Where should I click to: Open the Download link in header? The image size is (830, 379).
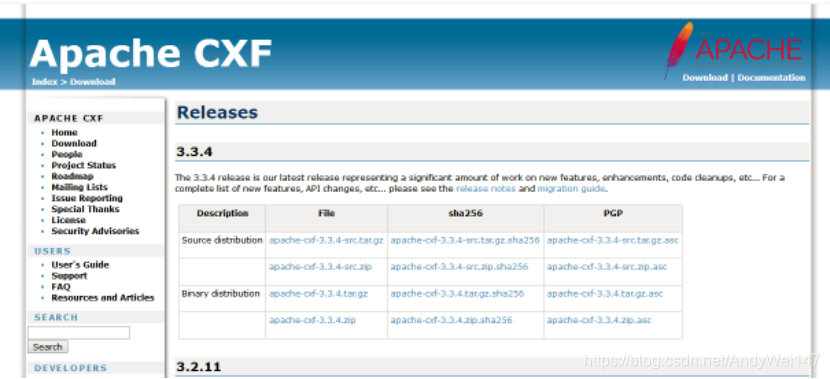point(705,78)
